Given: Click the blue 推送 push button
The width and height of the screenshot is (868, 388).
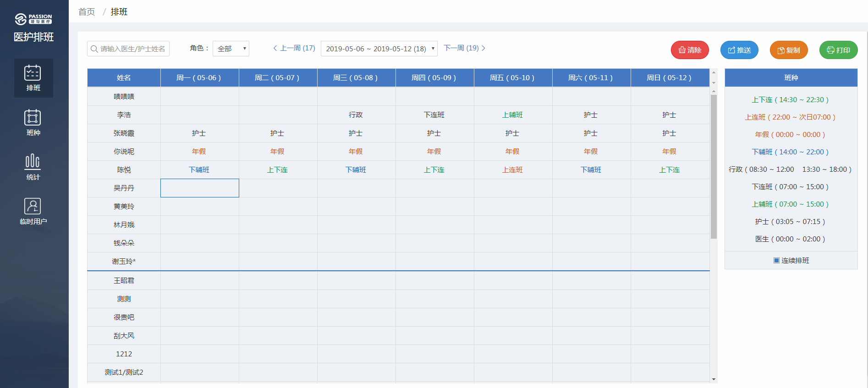Looking at the screenshot, I should pos(739,50).
